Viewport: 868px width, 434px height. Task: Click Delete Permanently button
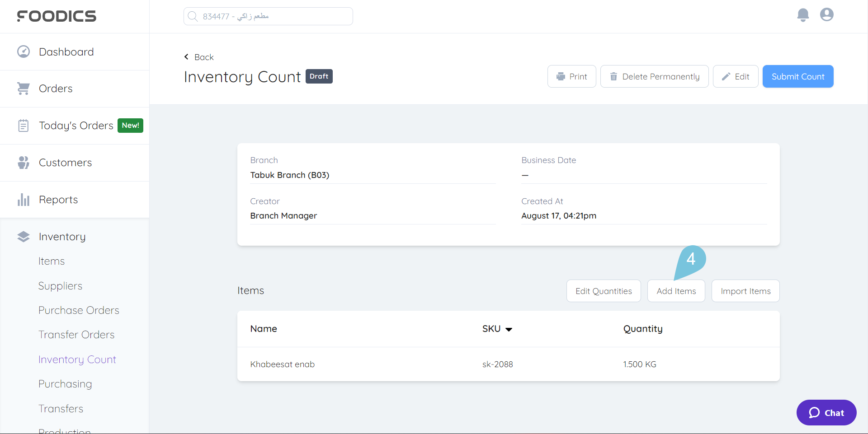click(x=655, y=76)
